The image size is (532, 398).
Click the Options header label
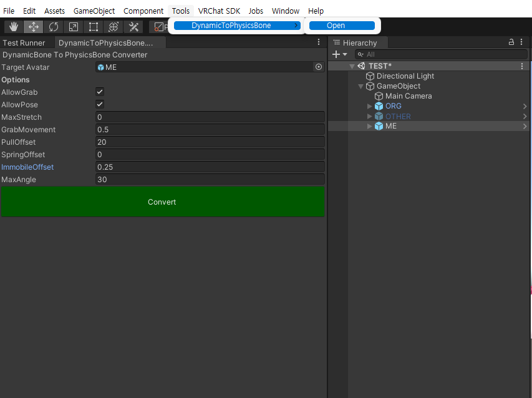click(15, 80)
